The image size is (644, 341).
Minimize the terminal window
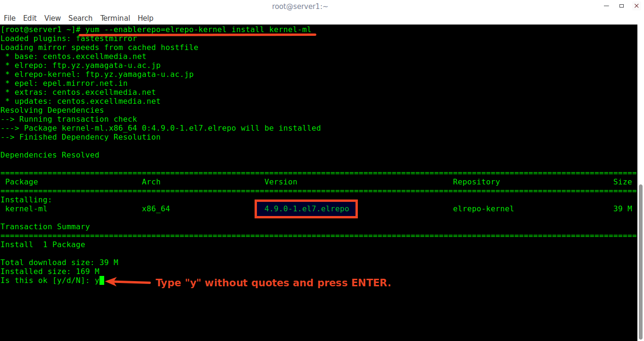606,6
